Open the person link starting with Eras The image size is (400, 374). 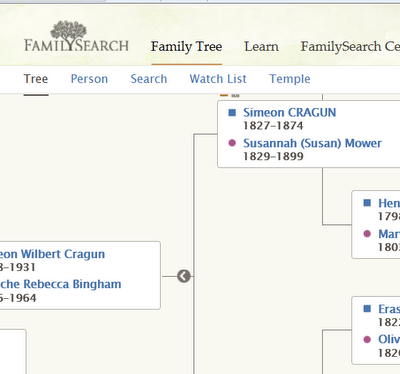(x=389, y=309)
